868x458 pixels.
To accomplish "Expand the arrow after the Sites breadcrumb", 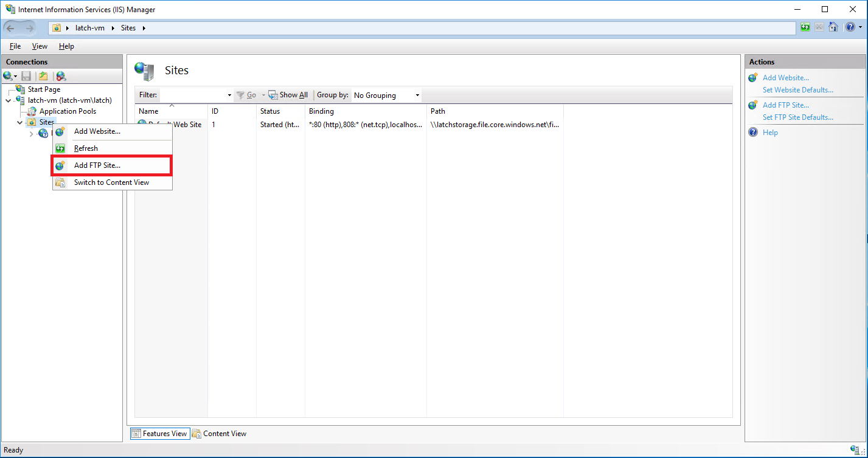I will [144, 28].
